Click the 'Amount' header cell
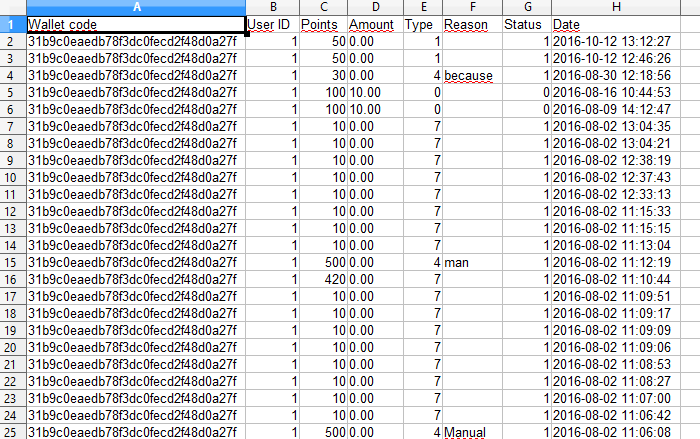Image resolution: width=700 pixels, height=439 pixels. [375, 24]
